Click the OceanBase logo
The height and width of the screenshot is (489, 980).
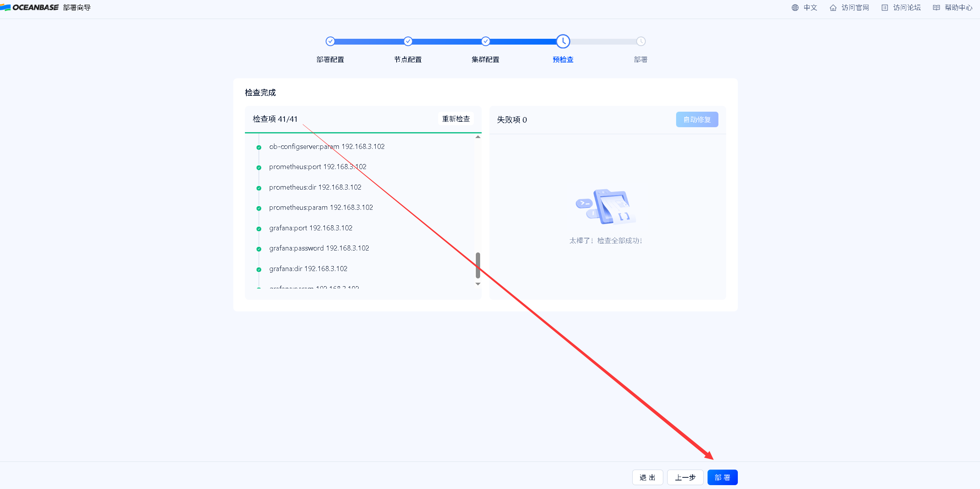pyautogui.click(x=29, y=7)
